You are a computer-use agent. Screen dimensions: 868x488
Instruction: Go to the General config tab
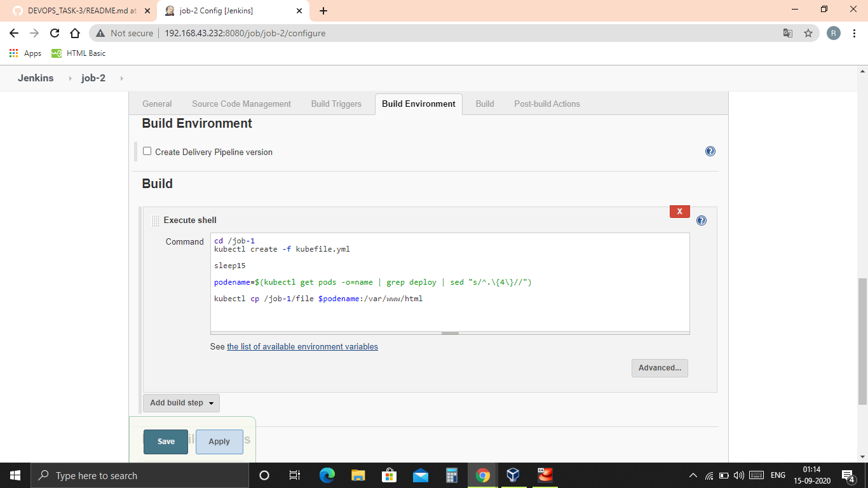point(157,104)
